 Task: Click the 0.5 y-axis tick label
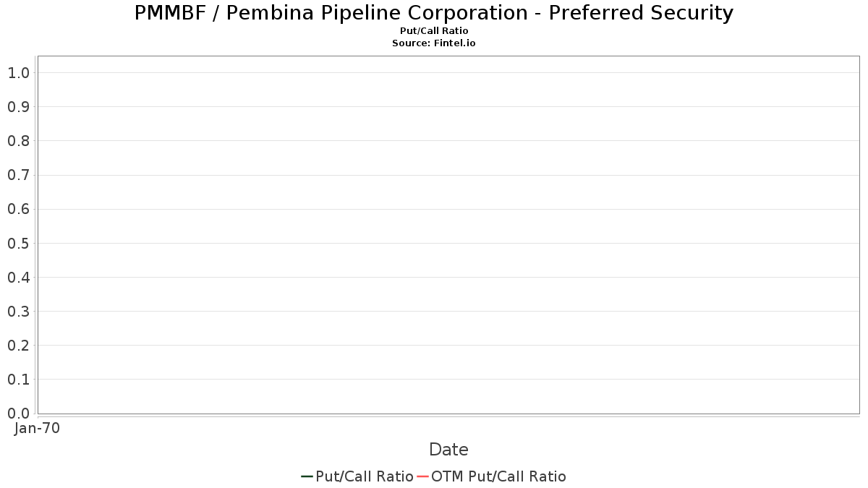[18, 243]
